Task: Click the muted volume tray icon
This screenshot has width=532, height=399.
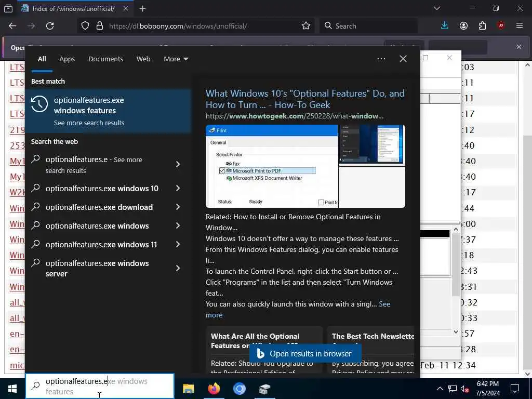Action: 465,389
